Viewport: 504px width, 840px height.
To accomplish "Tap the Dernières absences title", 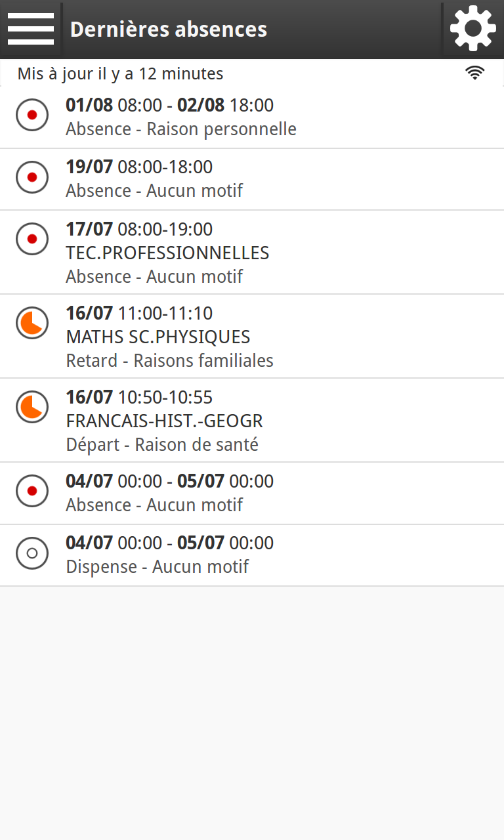I will coord(169,30).
